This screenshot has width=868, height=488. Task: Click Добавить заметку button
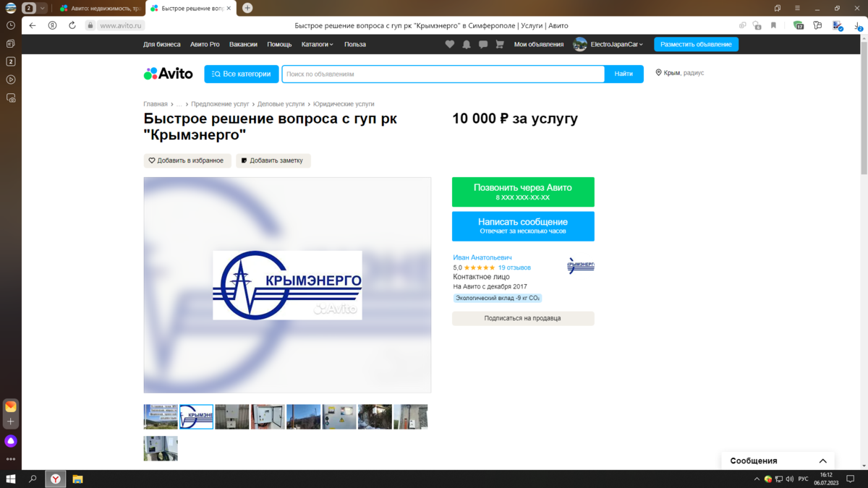(273, 160)
